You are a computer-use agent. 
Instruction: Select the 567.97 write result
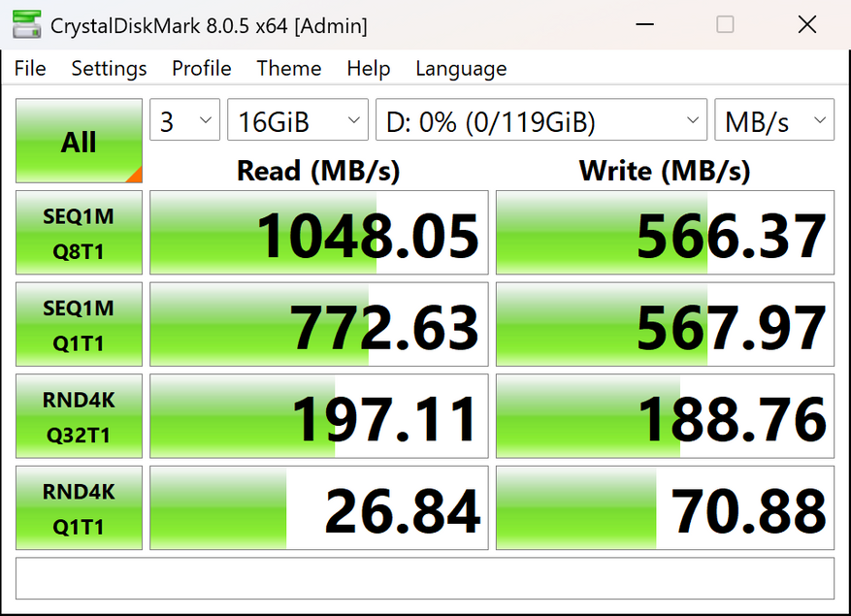(x=665, y=325)
